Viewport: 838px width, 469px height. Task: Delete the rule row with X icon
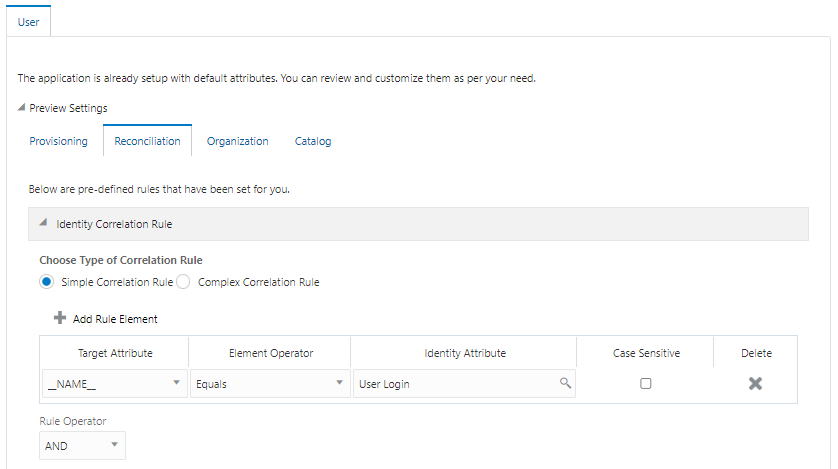pyautogui.click(x=755, y=383)
